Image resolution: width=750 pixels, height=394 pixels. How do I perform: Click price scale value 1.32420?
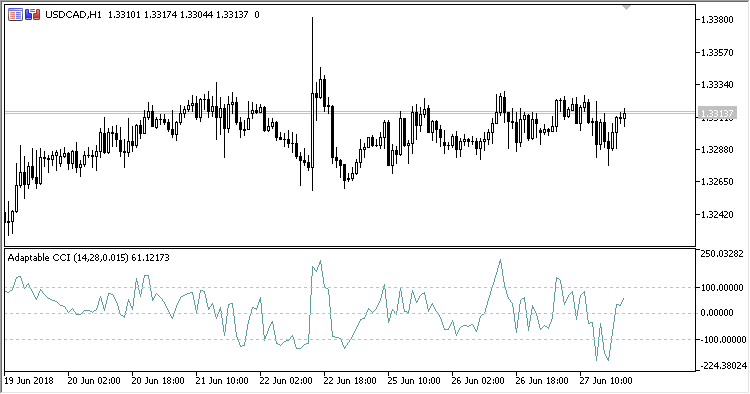[717, 214]
